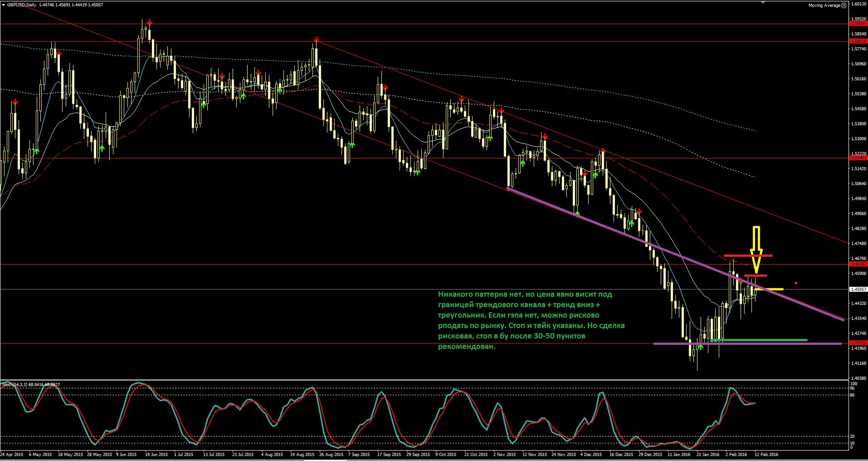Click the 12 Feb 2016 date label

coord(766,454)
